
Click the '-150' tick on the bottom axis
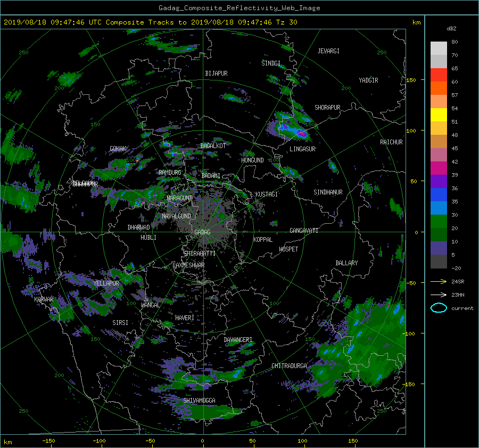click(48, 441)
